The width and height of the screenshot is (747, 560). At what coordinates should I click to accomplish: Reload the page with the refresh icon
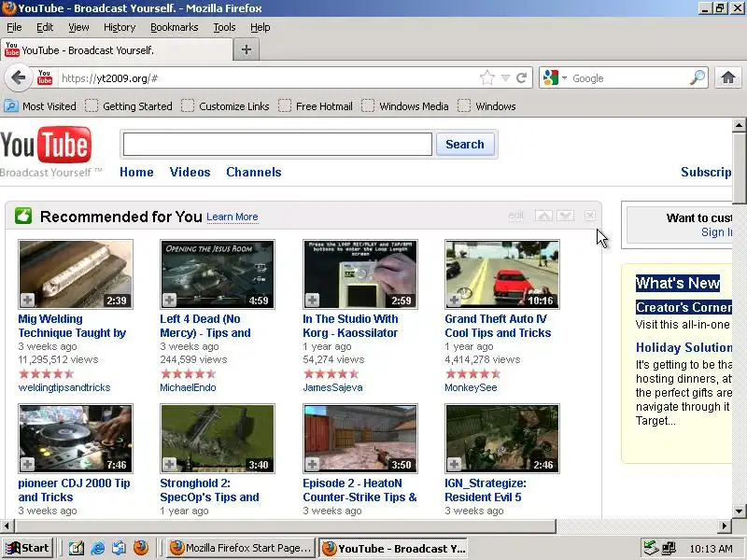(522, 77)
